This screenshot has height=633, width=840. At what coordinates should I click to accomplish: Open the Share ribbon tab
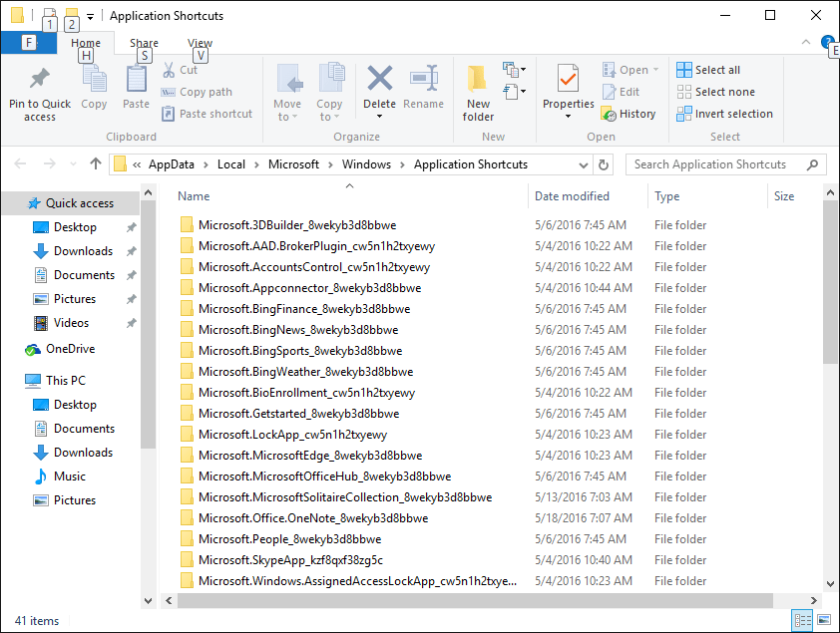point(144,43)
